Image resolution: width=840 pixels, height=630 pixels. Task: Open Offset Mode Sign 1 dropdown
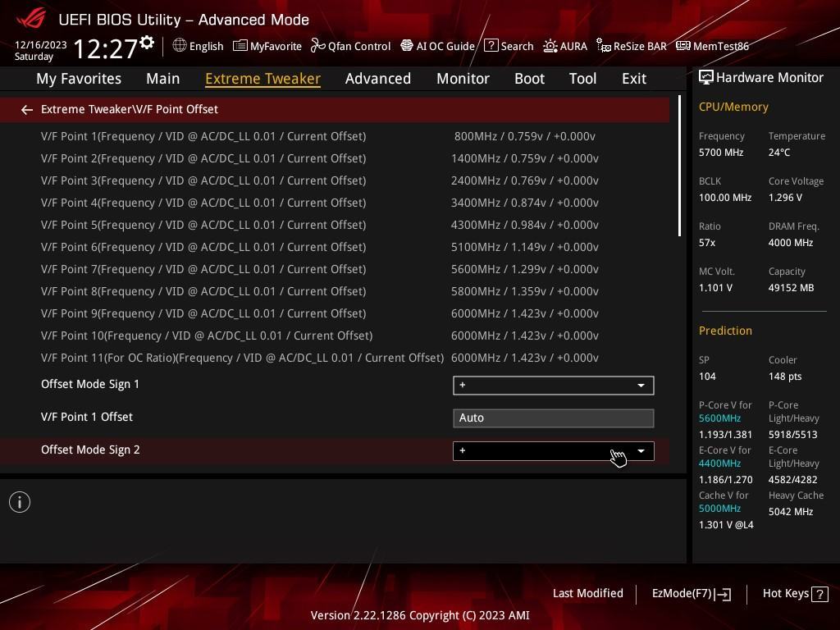pyautogui.click(x=554, y=386)
